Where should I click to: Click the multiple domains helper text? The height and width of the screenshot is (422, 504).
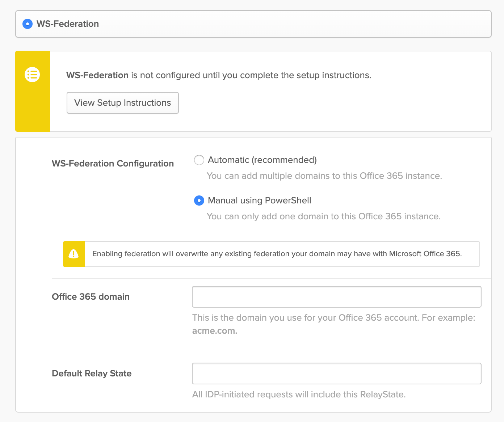coord(324,176)
